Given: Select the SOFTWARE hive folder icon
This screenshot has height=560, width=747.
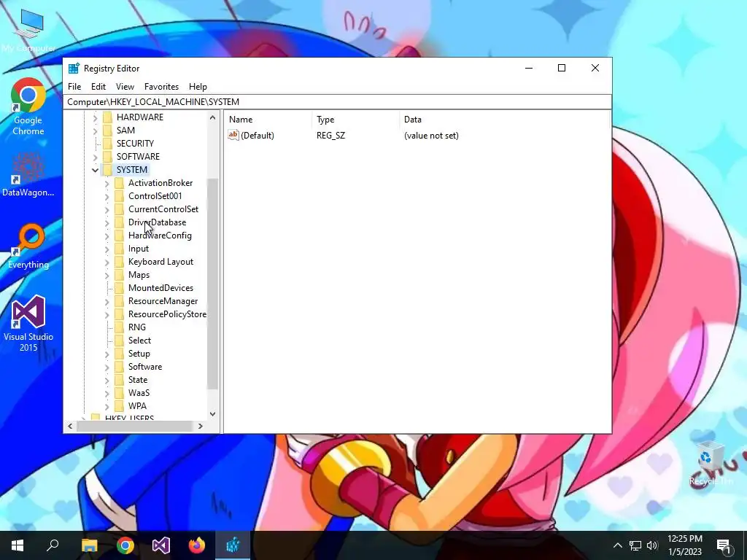Looking at the screenshot, I should pos(108,157).
